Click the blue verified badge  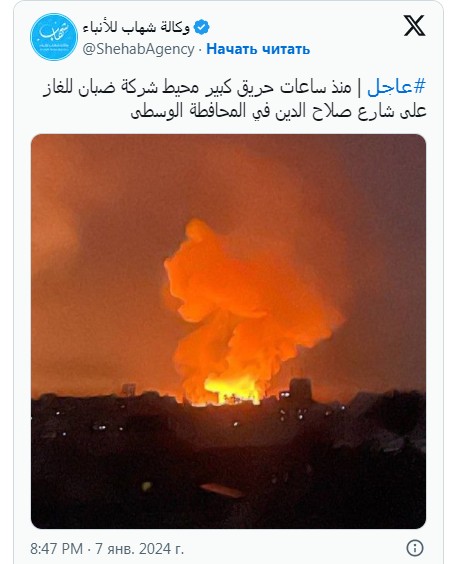(201, 27)
